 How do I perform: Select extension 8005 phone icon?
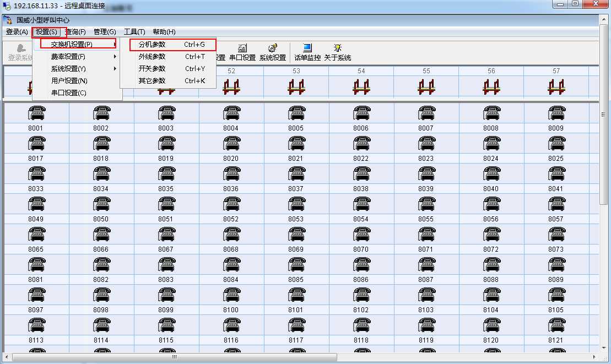[x=296, y=113]
